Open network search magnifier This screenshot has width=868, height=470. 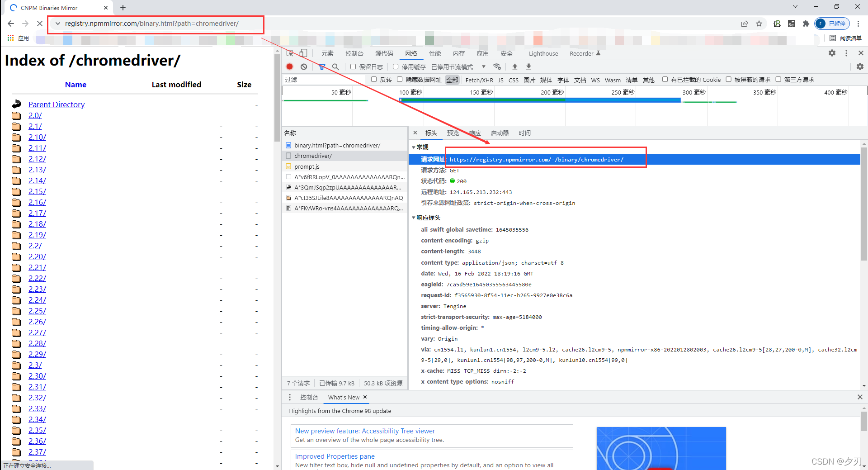(x=335, y=66)
